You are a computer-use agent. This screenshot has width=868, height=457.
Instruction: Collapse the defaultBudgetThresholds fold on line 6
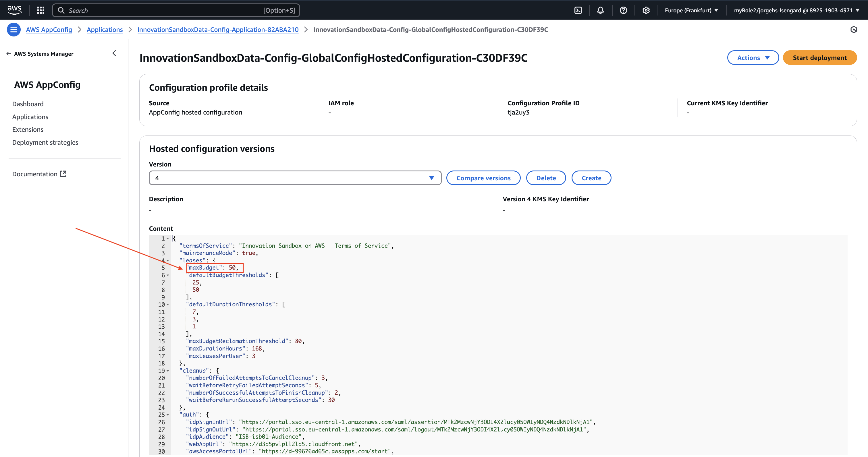[x=168, y=275]
